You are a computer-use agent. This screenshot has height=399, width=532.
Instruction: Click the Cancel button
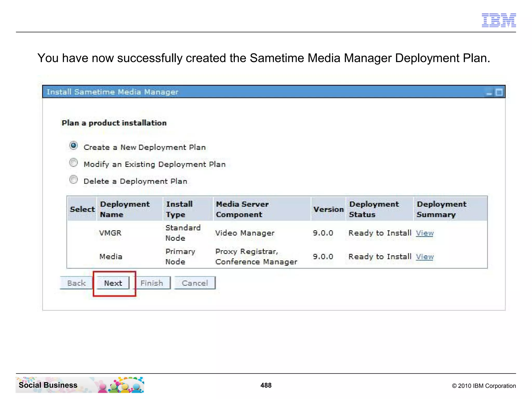[195, 283]
